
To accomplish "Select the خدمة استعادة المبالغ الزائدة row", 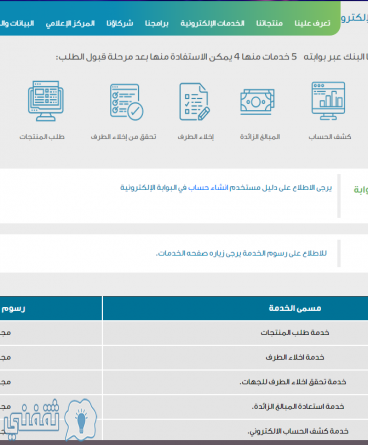I will coord(184,407).
